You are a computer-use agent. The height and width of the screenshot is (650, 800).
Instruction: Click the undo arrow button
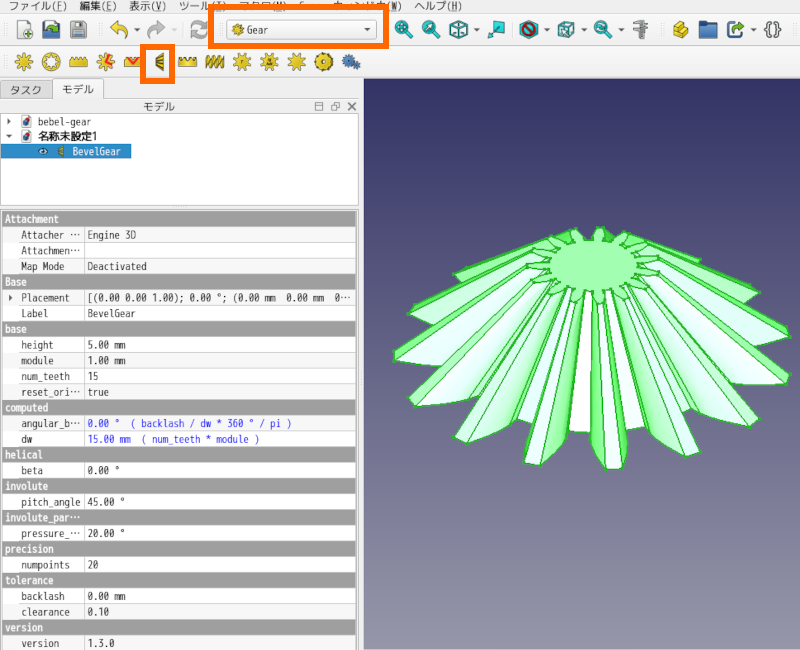point(120,29)
